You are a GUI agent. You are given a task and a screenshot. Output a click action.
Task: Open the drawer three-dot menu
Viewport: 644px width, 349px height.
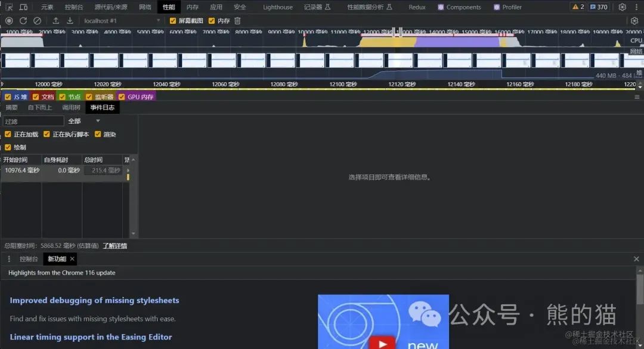9,259
